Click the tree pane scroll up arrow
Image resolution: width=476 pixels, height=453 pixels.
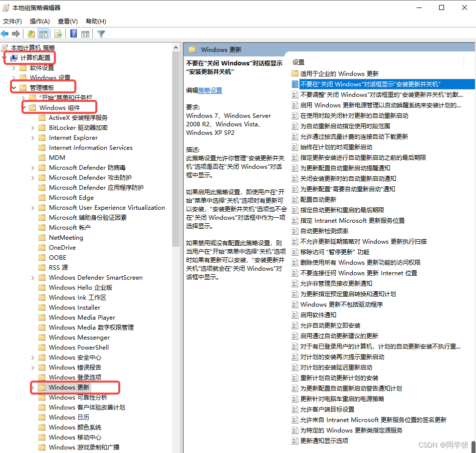[176, 47]
